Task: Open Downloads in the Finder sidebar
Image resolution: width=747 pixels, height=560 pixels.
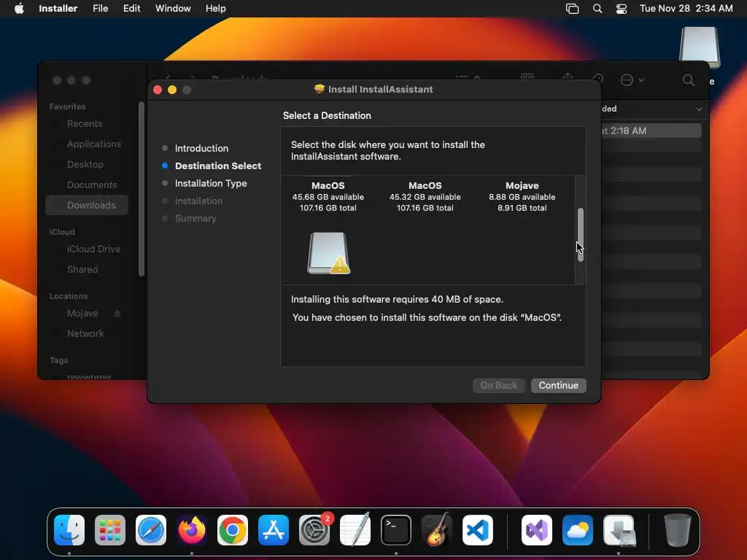Action: pyautogui.click(x=88, y=205)
